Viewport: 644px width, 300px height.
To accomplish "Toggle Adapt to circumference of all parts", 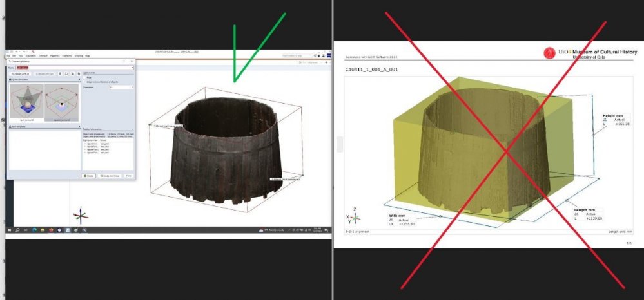I will (x=85, y=82).
